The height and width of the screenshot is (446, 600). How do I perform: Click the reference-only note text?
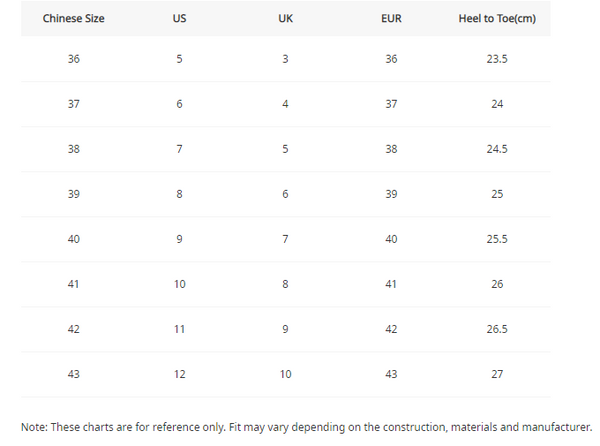(306, 427)
